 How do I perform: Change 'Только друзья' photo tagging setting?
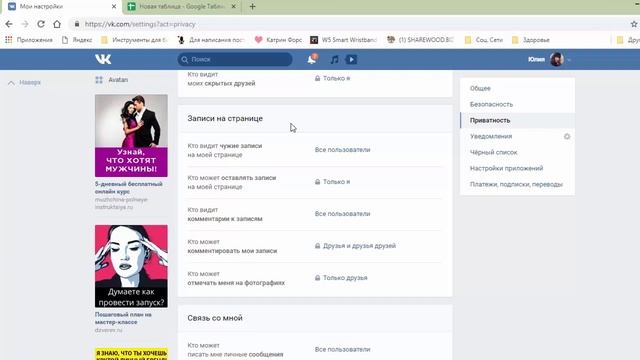point(341,278)
